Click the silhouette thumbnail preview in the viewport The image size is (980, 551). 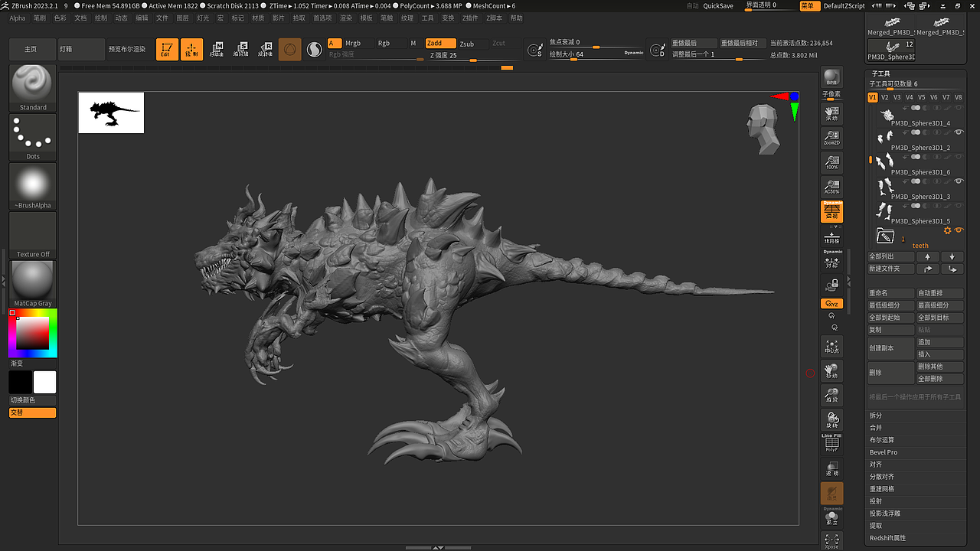112,112
